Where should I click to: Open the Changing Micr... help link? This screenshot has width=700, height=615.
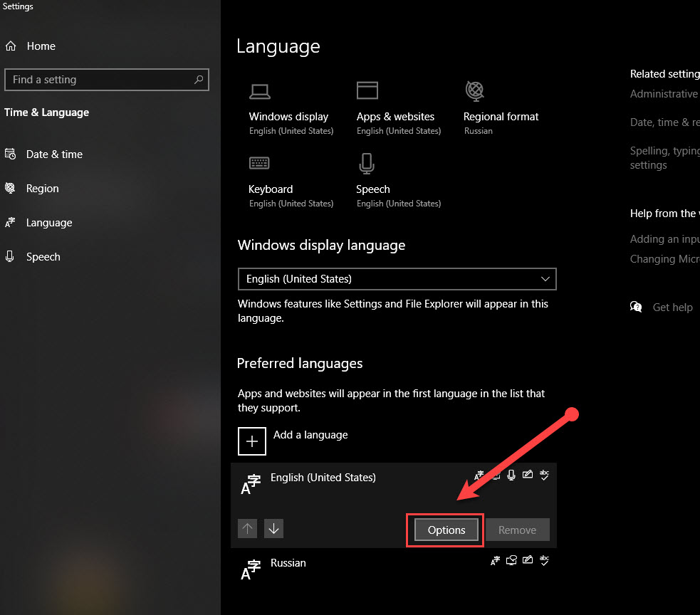click(x=664, y=259)
